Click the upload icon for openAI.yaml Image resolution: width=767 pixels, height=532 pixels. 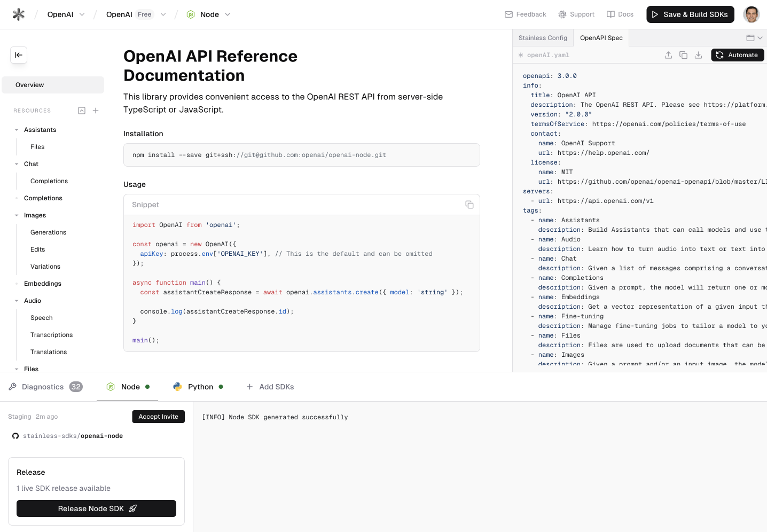[668, 55]
